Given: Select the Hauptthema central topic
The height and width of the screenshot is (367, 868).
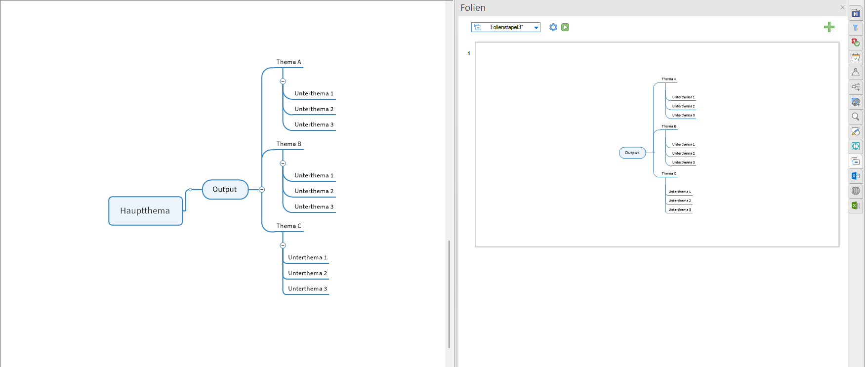Looking at the screenshot, I should tap(145, 211).
